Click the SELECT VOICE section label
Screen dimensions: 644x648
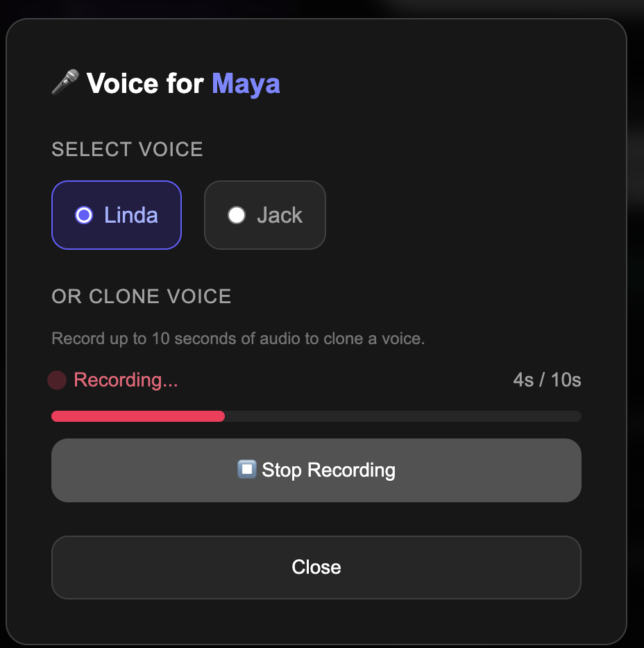127,149
